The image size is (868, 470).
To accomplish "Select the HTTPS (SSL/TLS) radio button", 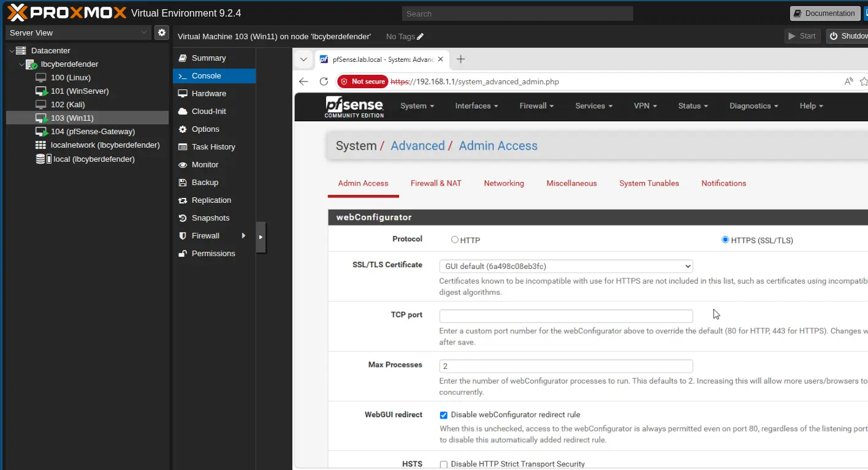I will click(x=726, y=240).
